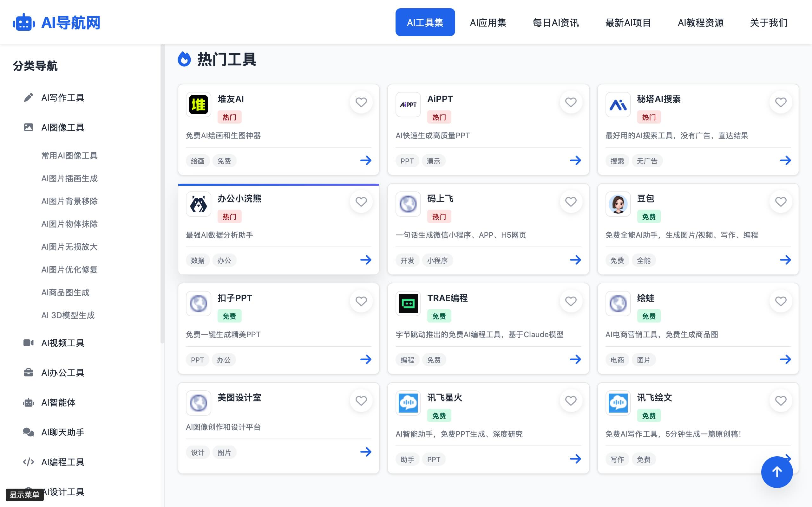
Task: Click the TRAE编程 logo icon
Action: [408, 304]
